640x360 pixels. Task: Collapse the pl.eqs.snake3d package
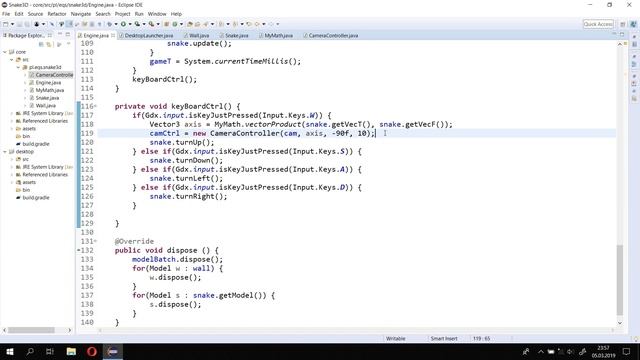pos(18,67)
